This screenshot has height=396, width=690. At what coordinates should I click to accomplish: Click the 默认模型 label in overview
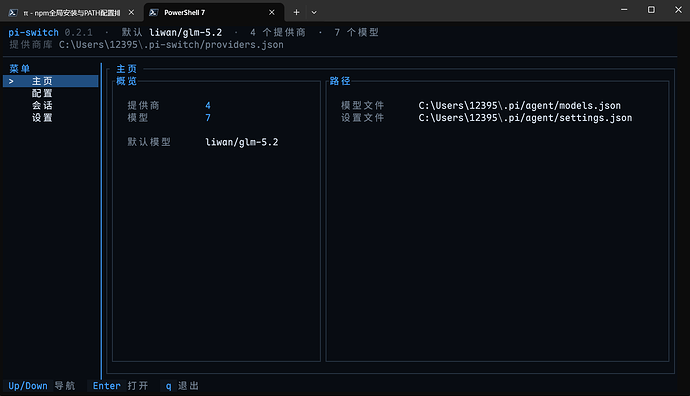click(x=149, y=142)
